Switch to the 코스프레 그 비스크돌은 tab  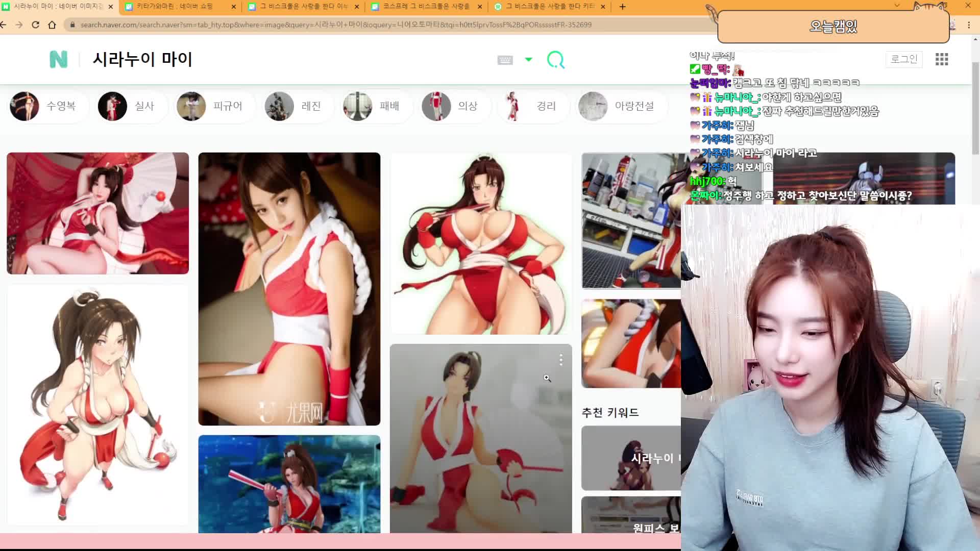point(426,7)
